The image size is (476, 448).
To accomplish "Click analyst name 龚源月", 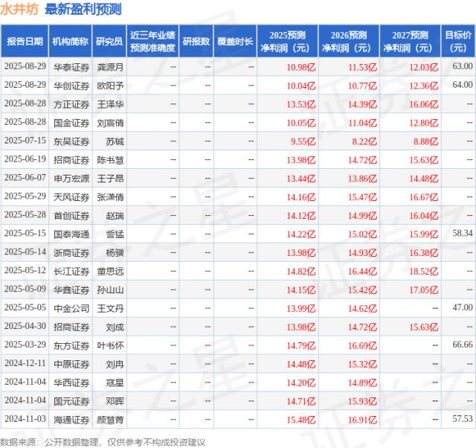I will [x=110, y=67].
